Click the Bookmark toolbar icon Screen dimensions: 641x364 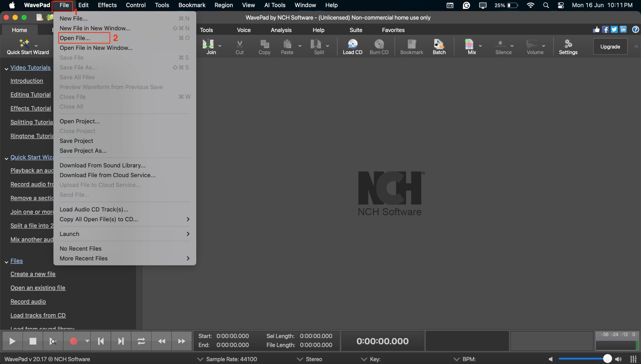[412, 44]
